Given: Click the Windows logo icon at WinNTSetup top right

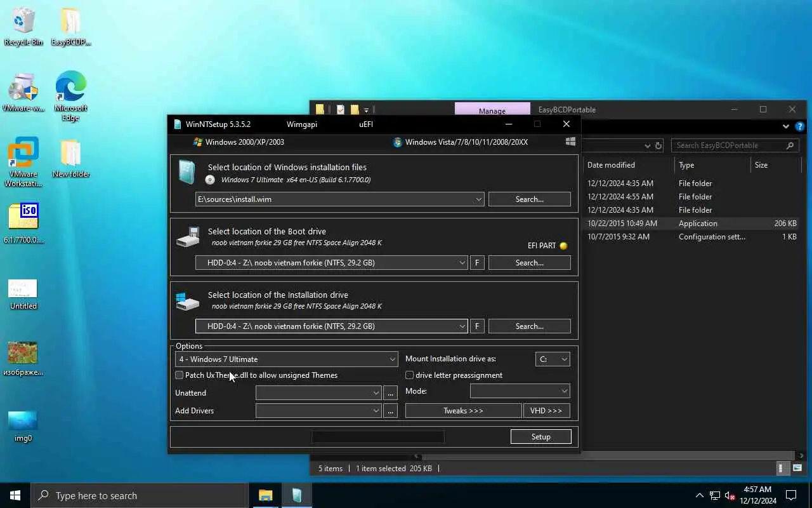Looking at the screenshot, I should (x=570, y=142).
